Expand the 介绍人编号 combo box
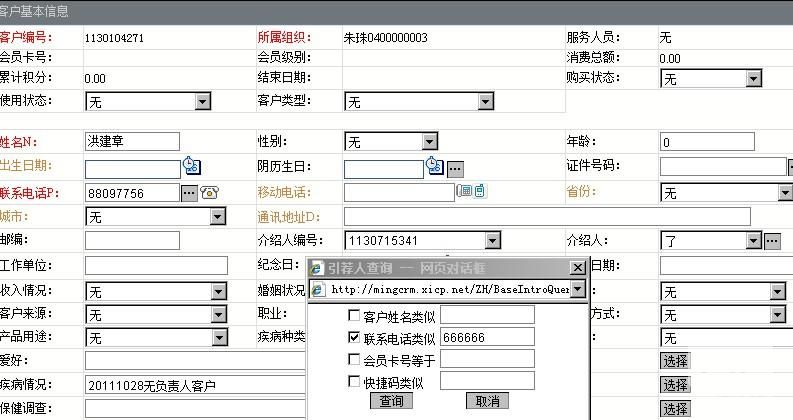Viewport: 793px width, 420px height. (x=491, y=240)
